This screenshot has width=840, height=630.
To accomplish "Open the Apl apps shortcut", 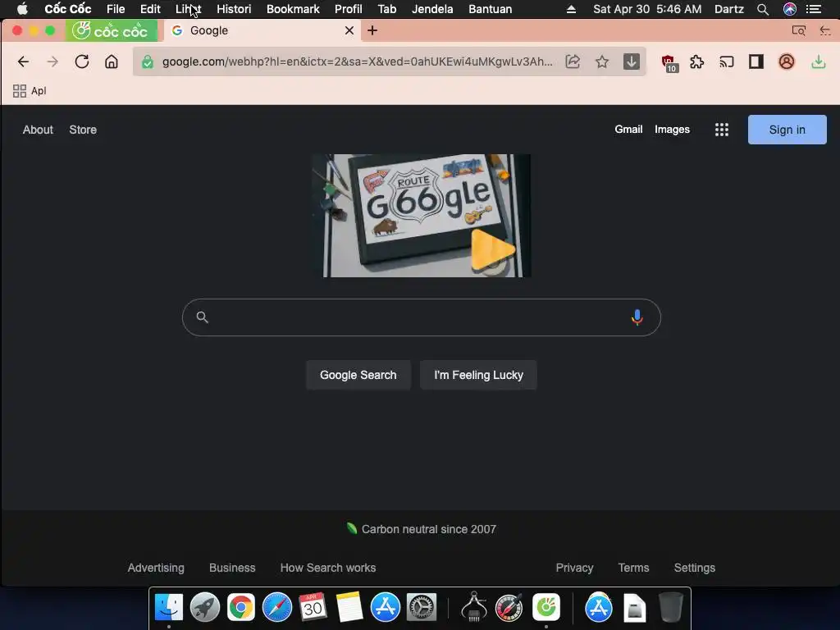I will [30, 91].
